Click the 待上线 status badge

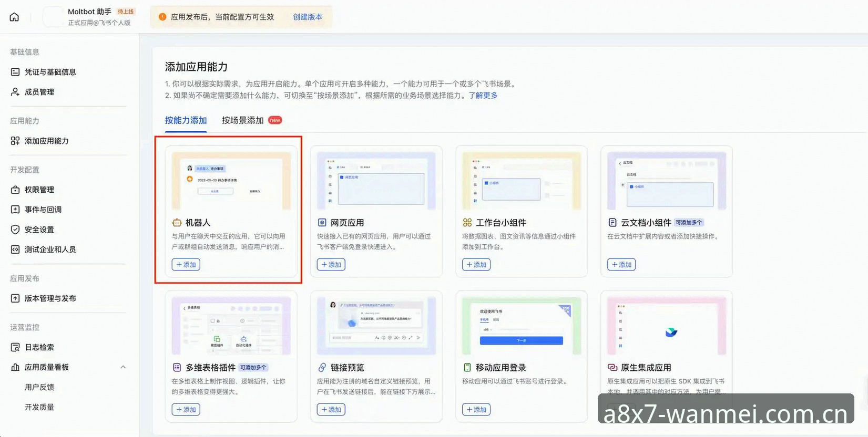click(x=126, y=12)
